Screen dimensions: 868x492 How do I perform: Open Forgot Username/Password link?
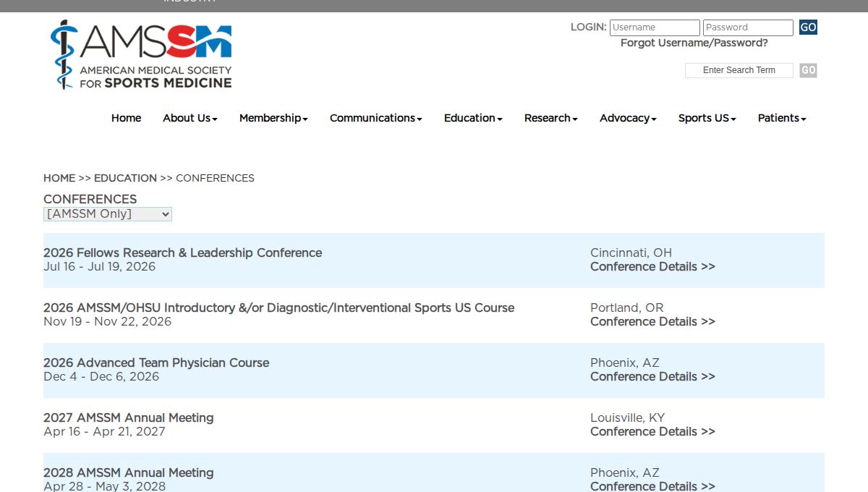(x=694, y=43)
